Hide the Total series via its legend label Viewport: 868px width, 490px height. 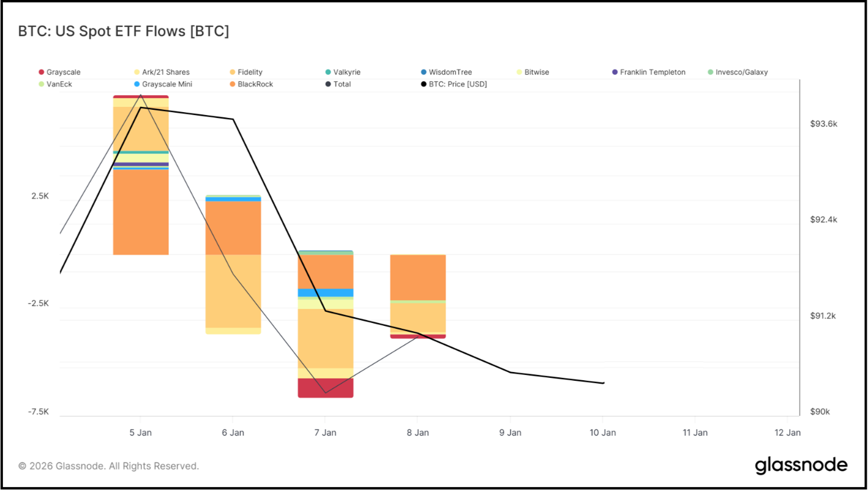342,85
